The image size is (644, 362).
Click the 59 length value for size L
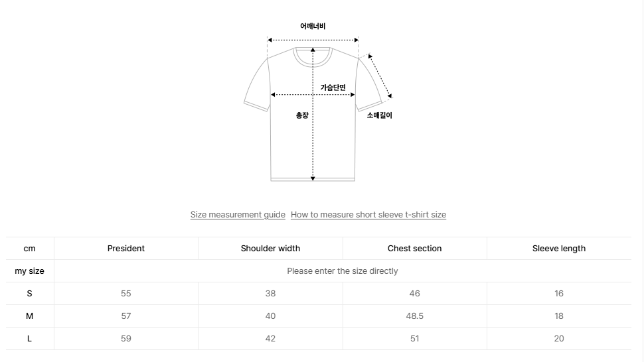click(126, 339)
